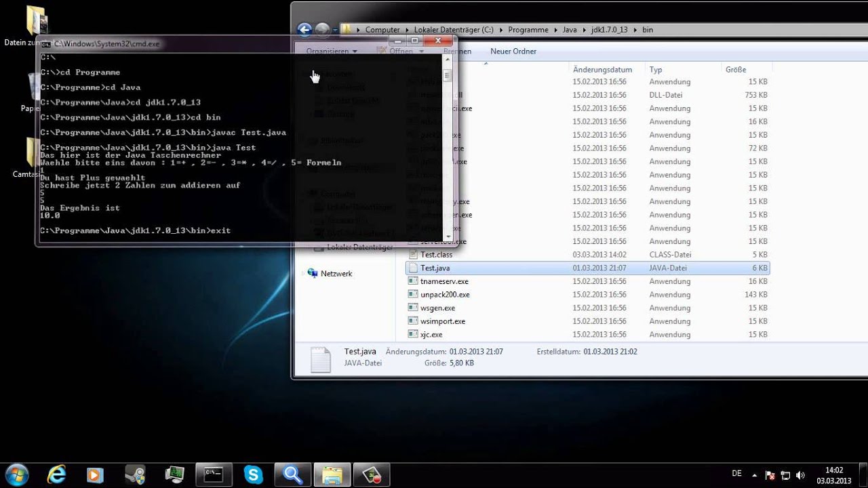The height and width of the screenshot is (488, 868).
Task: Go back in the Explorer window
Action: (304, 29)
